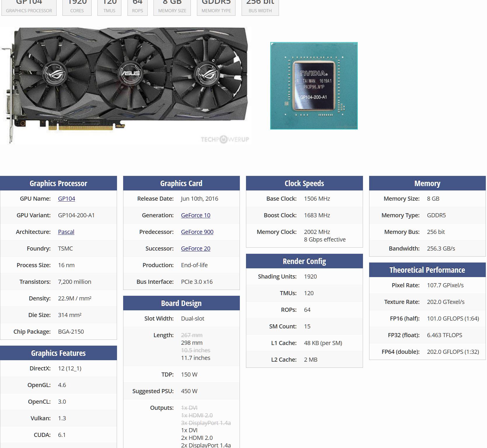Viewport: 487px width, 448px height.
Task: Select the PCIe 3.0 x16 bus interface value
Action: (x=197, y=282)
